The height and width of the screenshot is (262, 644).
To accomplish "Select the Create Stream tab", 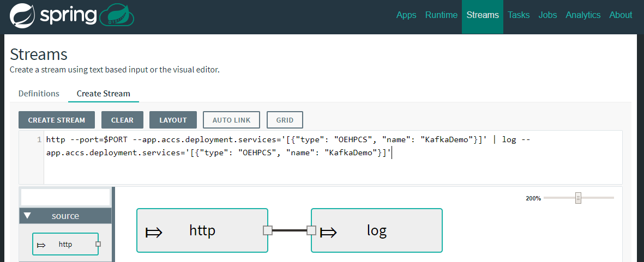I will (104, 94).
